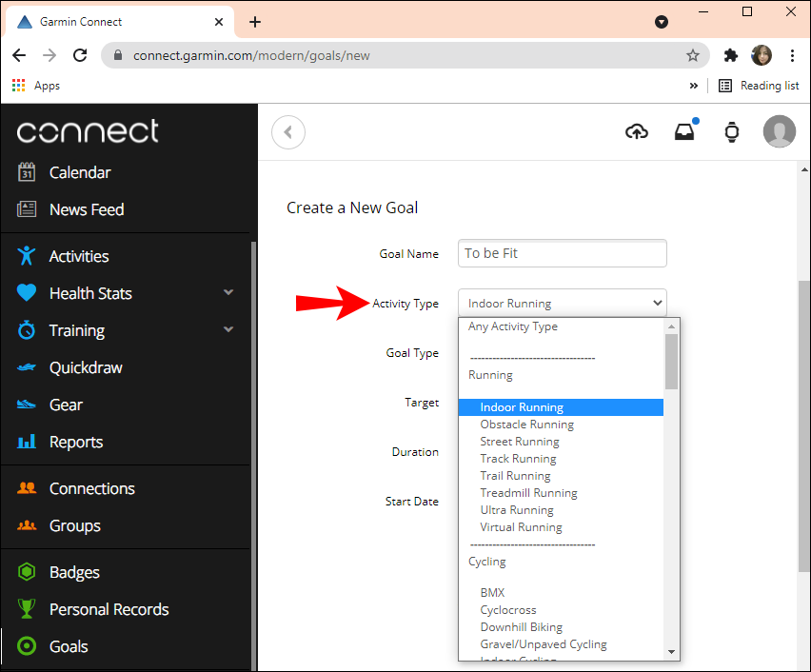Viewport: 811px width, 672px height.
Task: Bookmark this page with the star icon
Action: click(693, 55)
